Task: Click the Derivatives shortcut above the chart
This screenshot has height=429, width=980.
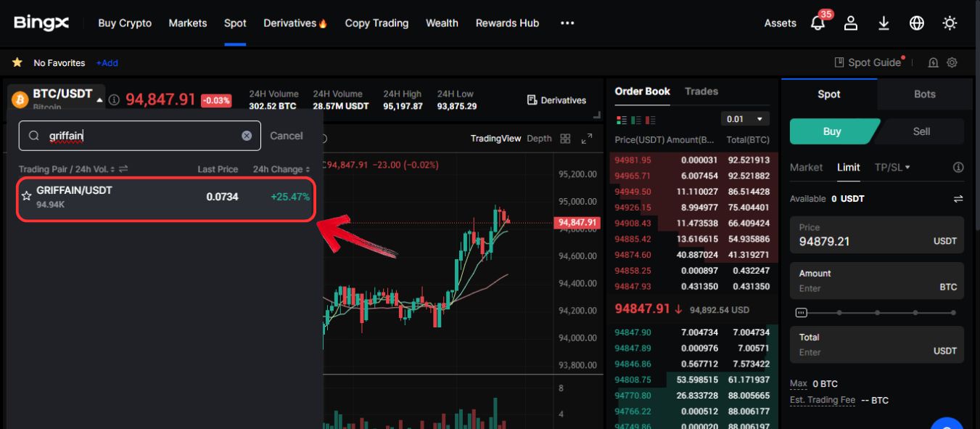Action: 556,100
